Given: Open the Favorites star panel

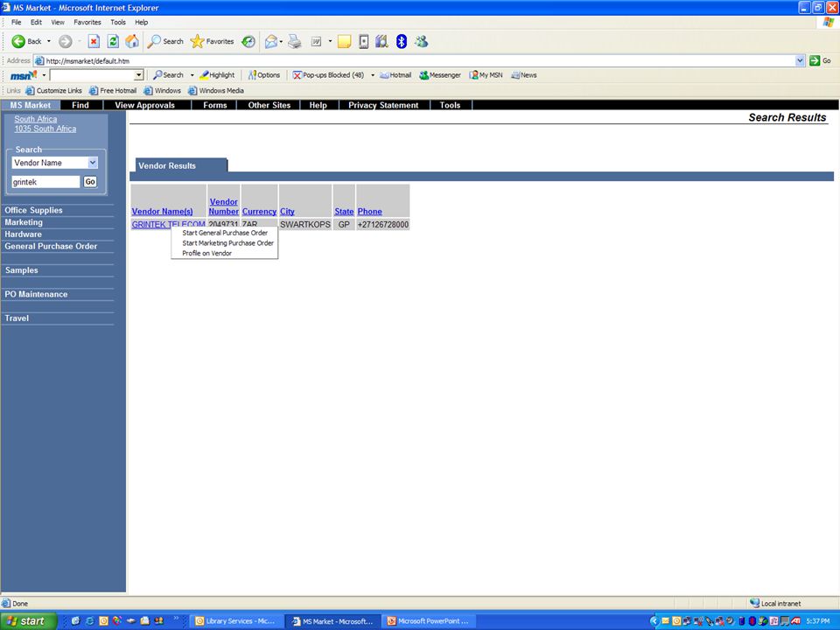Looking at the screenshot, I should click(212, 41).
